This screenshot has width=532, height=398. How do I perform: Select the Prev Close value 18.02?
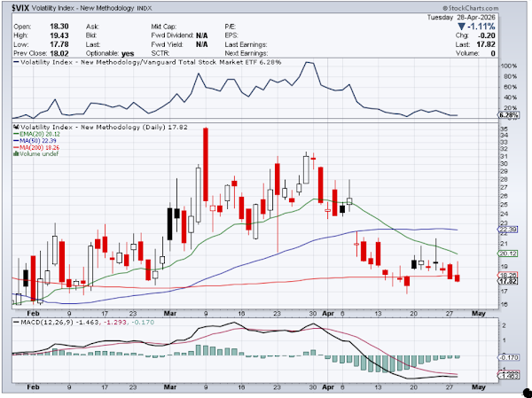pos(59,53)
